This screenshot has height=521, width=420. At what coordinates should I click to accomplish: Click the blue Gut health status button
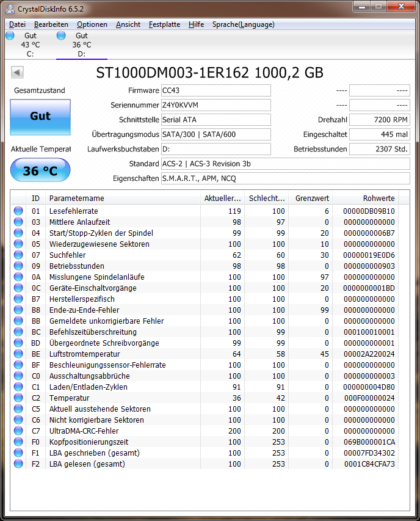point(40,117)
